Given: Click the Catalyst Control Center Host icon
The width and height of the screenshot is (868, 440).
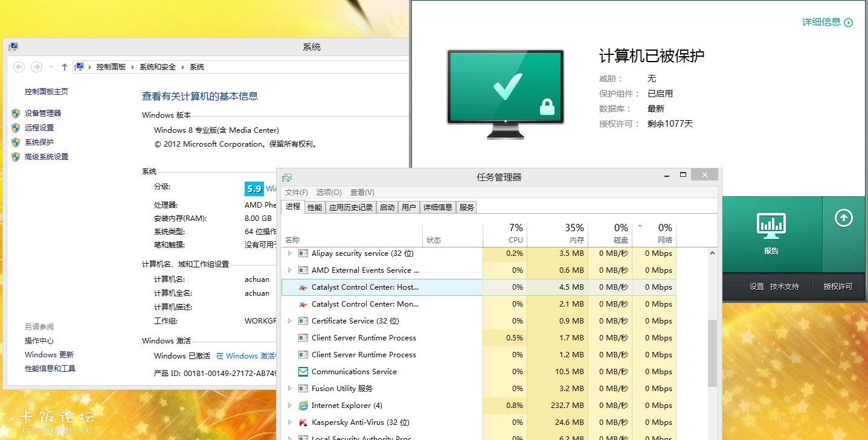Looking at the screenshot, I should [303, 287].
